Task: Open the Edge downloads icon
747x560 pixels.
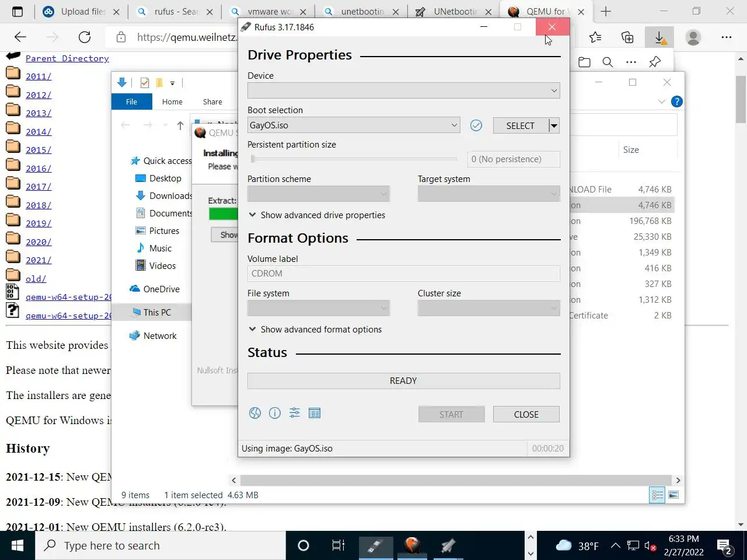Action: 659,37
